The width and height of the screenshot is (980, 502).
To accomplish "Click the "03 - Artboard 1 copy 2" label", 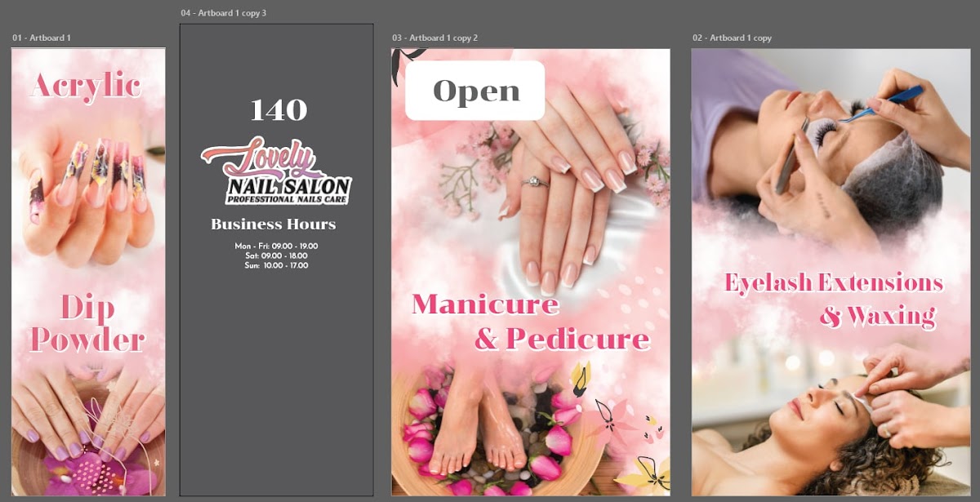I will tap(434, 38).
